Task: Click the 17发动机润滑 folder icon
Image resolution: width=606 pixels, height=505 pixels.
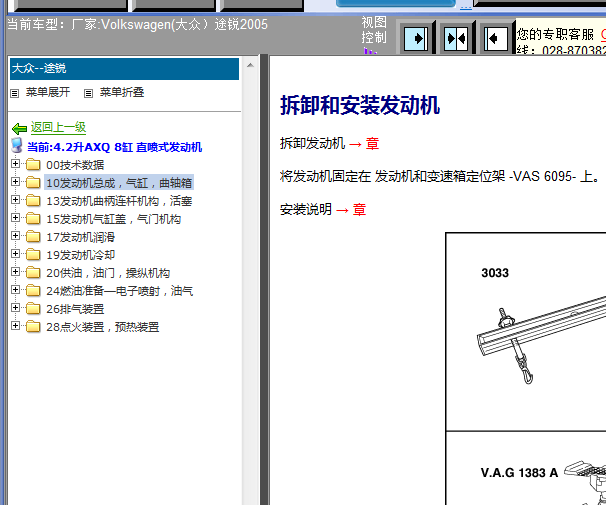Action: (x=33, y=236)
